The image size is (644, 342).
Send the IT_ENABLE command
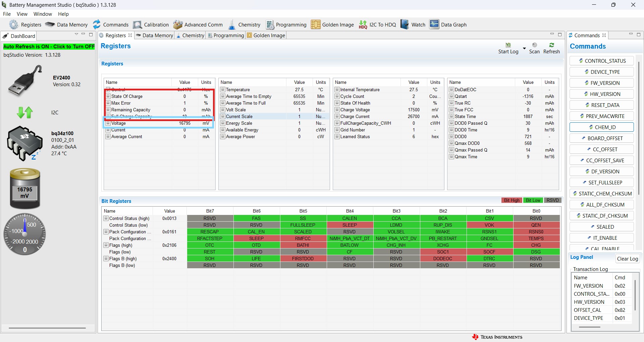(x=602, y=238)
